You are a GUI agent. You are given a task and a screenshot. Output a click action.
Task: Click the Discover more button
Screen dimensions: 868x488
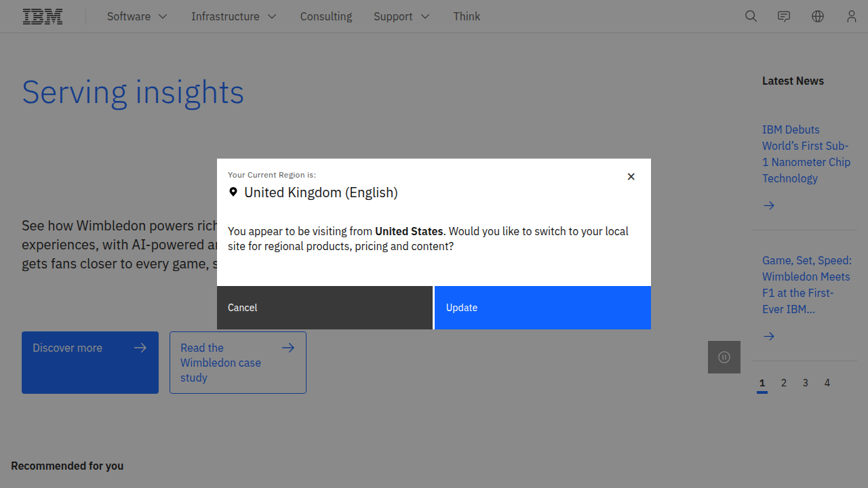coord(90,363)
